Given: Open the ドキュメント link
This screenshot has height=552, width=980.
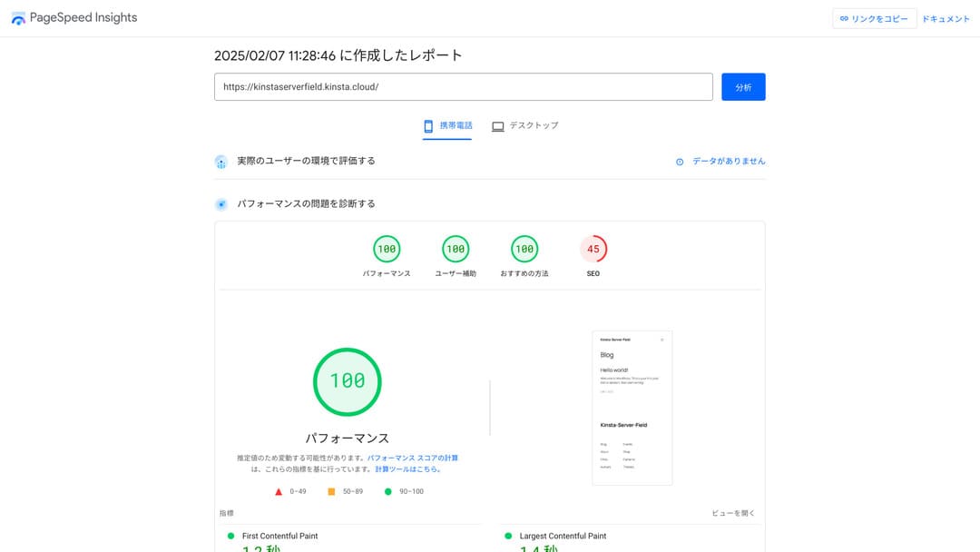Looking at the screenshot, I should click(946, 19).
